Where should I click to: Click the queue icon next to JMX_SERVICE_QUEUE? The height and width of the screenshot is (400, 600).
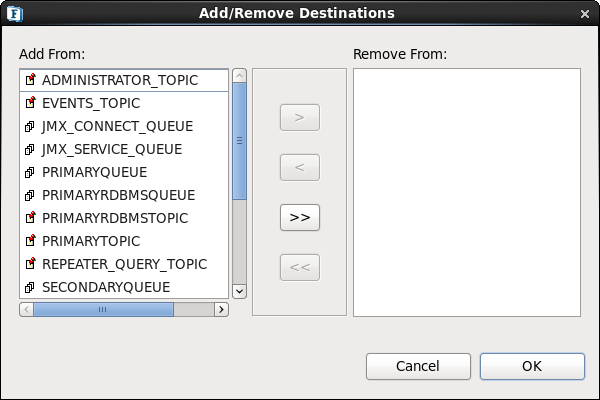(30, 149)
